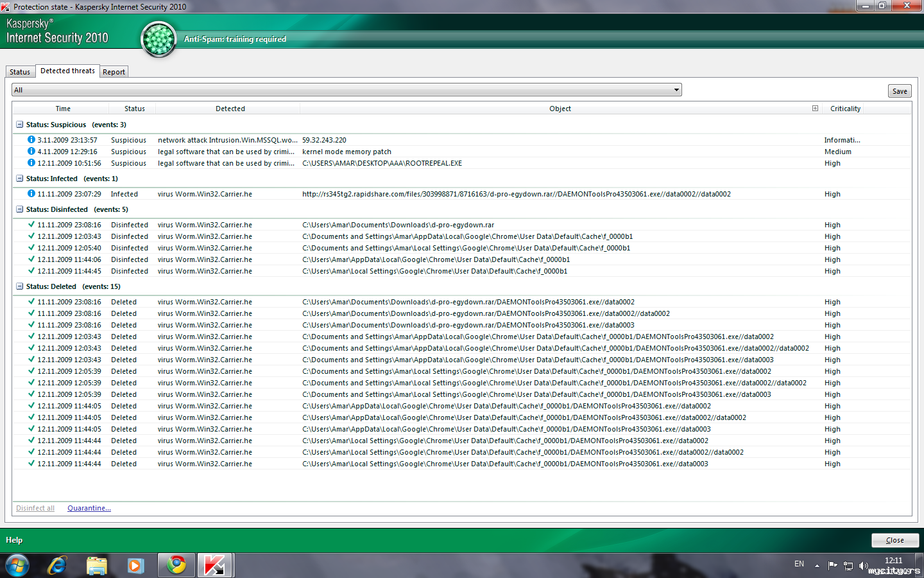The image size is (924, 578).
Task: Click the green protection status orb
Action: click(x=158, y=39)
